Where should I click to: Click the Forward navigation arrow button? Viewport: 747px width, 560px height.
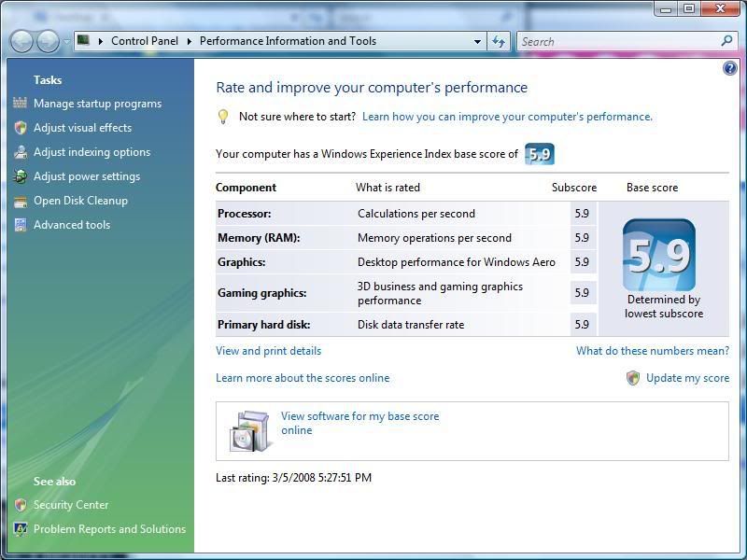48,42
